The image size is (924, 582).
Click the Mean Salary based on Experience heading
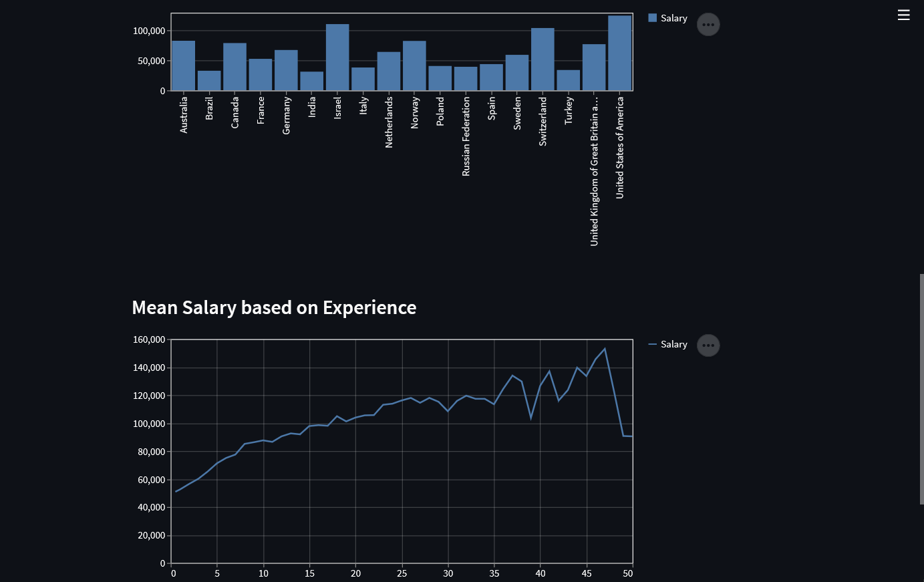click(274, 307)
